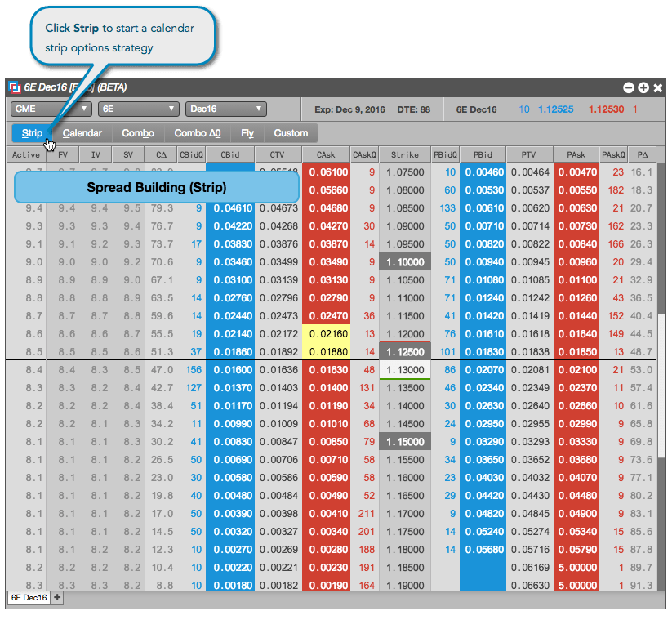
Task: Click put bid 0.05680
Action: click(x=483, y=549)
